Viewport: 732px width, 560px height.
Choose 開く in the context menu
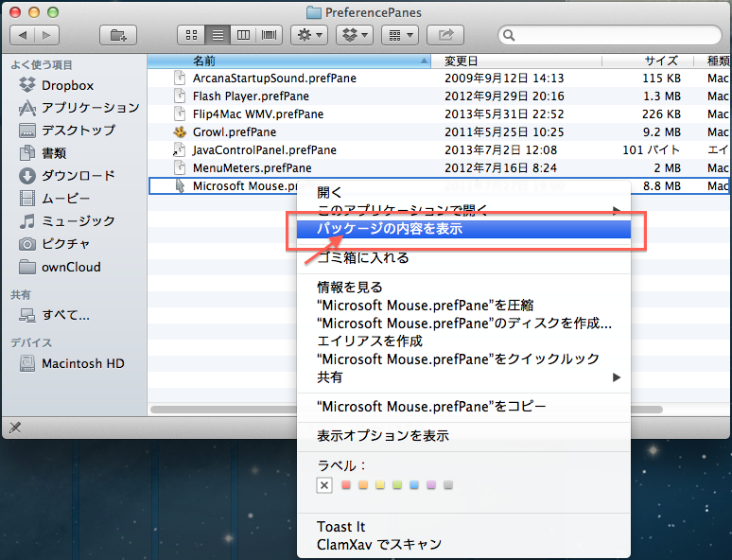463,192
